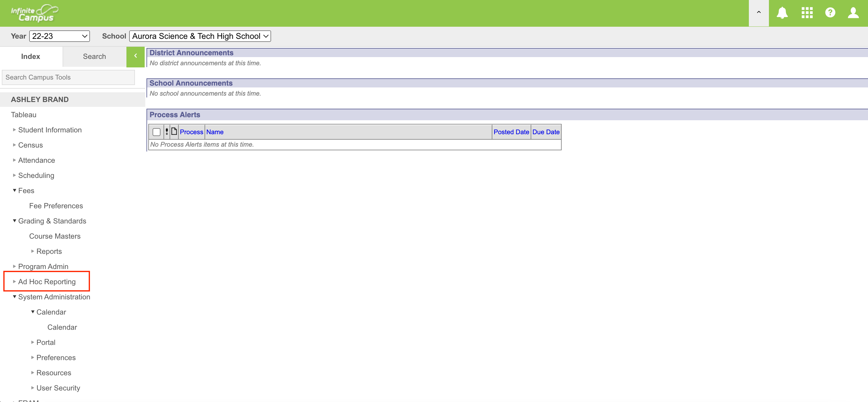Screen dimensions: 868x402
Task: Sort alerts by Due Date
Action: 546,132
